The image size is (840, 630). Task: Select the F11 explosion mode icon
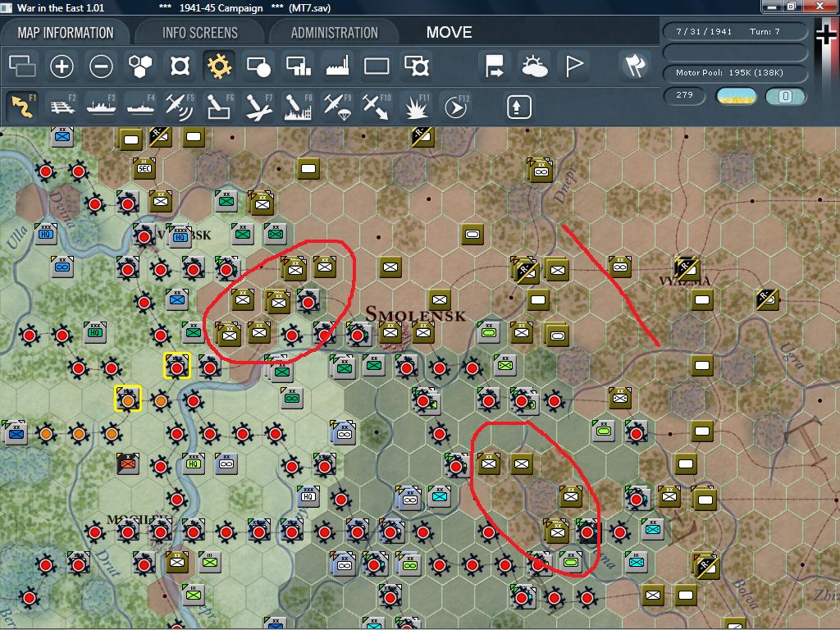(x=416, y=107)
